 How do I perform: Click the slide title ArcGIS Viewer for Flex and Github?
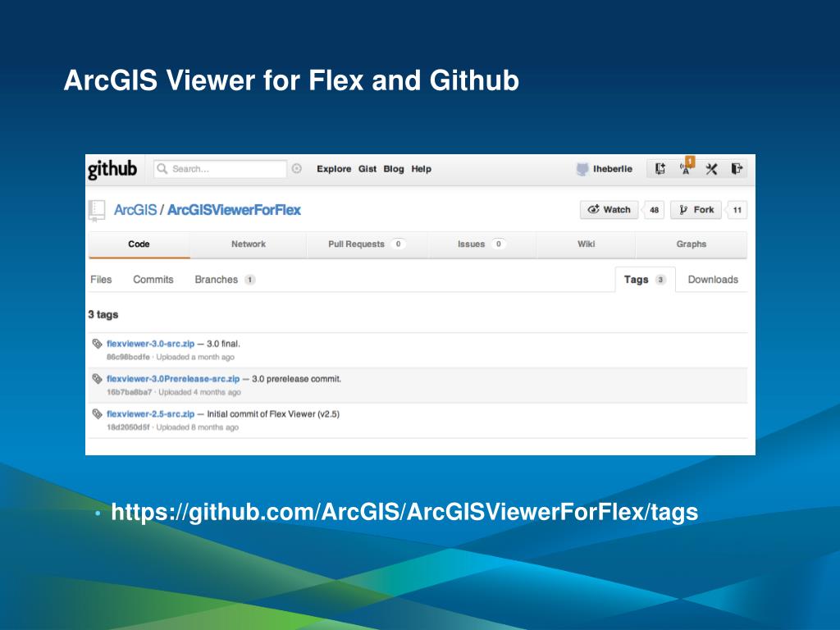pyautogui.click(x=291, y=80)
